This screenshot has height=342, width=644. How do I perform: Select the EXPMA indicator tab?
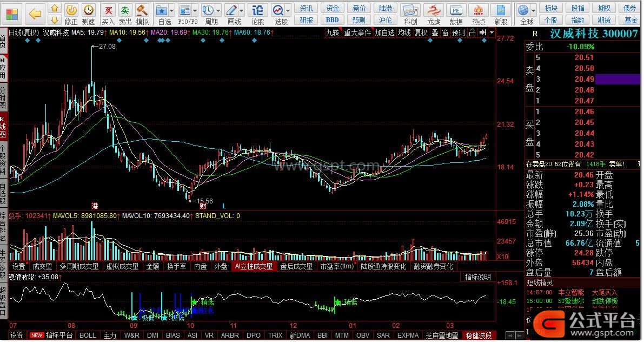click(x=408, y=336)
